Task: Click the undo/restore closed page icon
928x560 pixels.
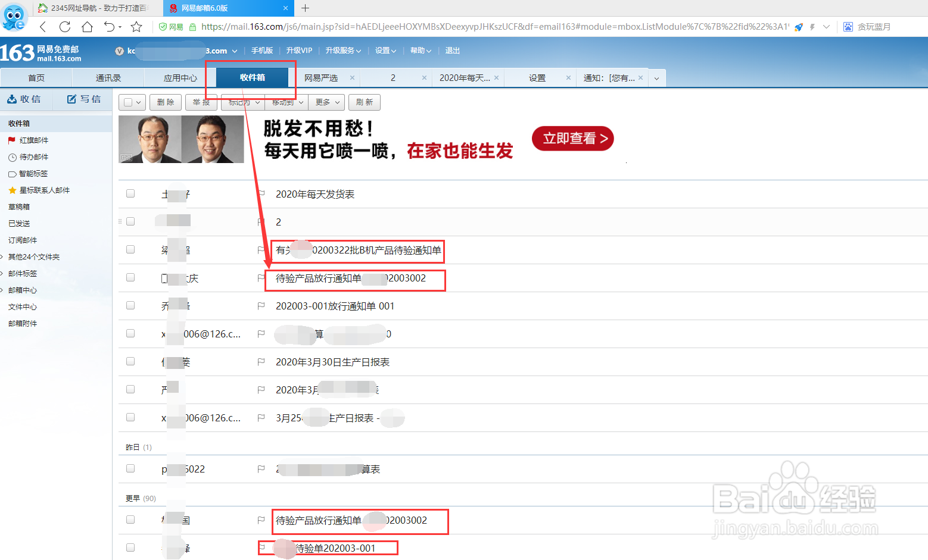Action: pos(109,27)
